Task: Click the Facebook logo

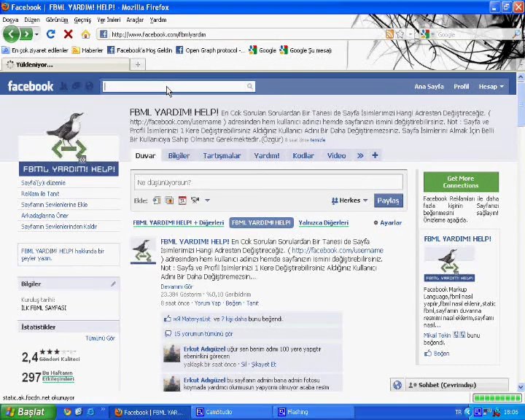Action: (31, 87)
